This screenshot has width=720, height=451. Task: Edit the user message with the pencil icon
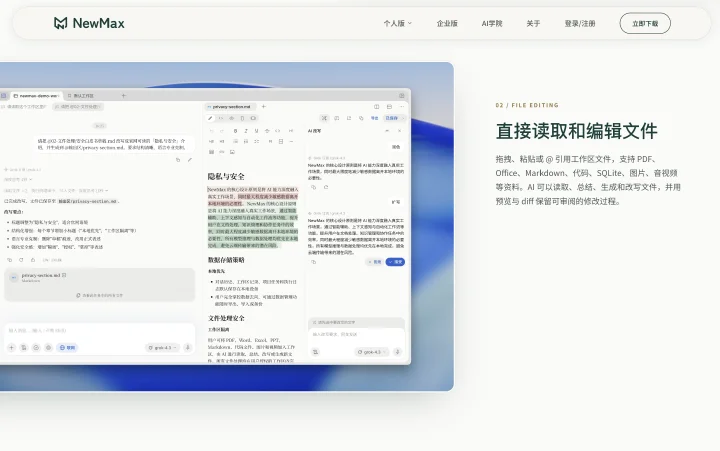[190, 160]
